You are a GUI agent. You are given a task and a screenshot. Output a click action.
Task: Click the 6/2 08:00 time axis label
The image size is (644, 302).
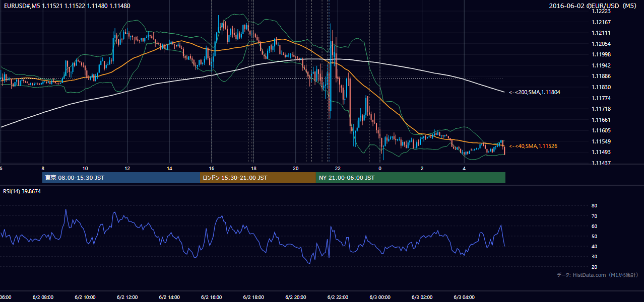(43, 297)
